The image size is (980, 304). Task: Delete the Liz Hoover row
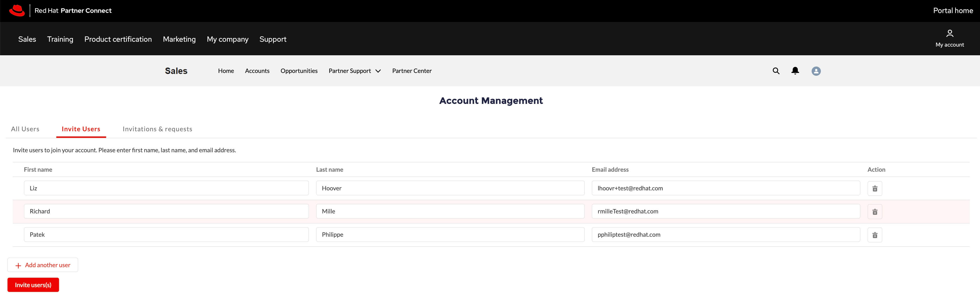(875, 188)
